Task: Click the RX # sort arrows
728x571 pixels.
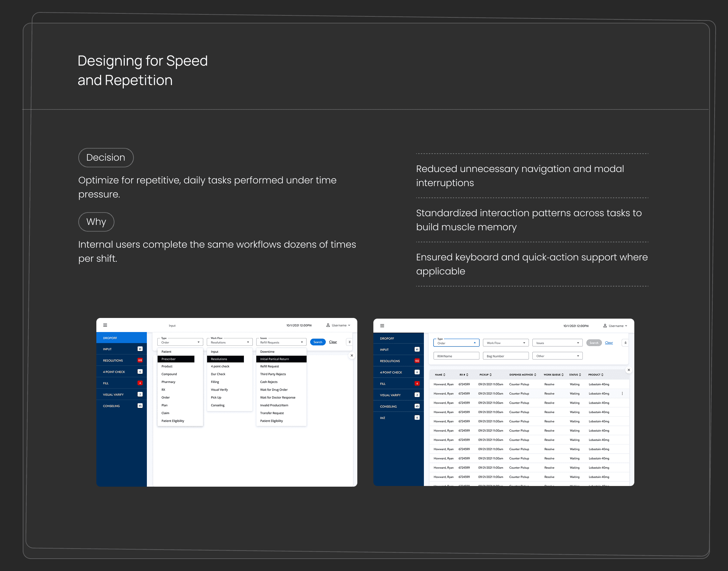Action: point(467,375)
